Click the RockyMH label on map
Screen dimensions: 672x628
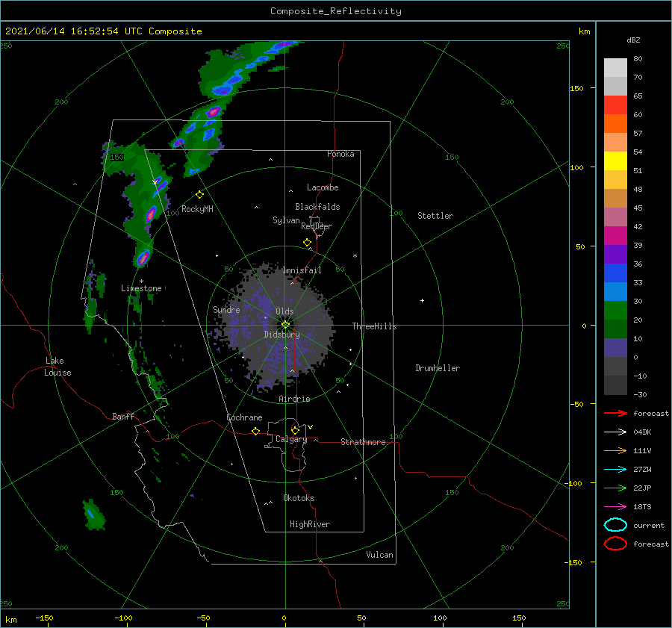click(x=197, y=209)
